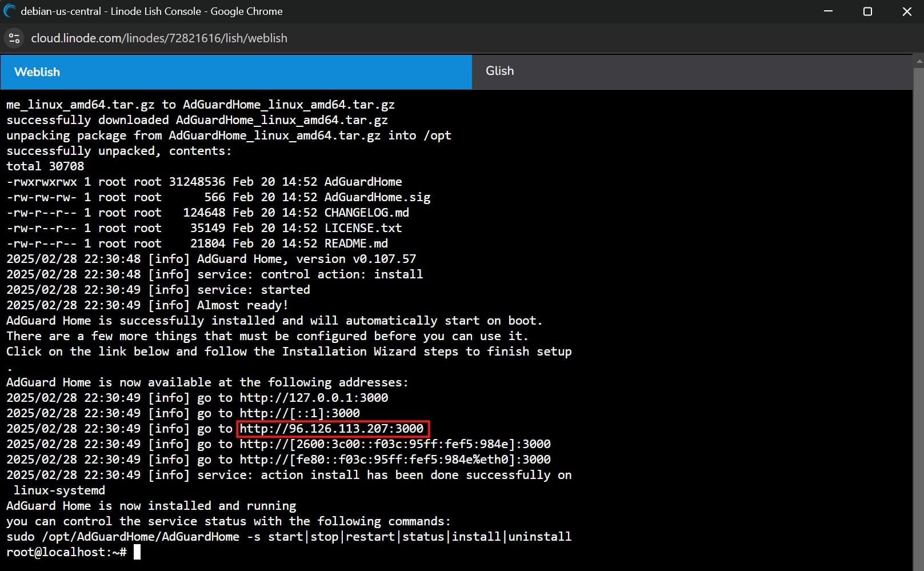This screenshot has height=571, width=924.
Task: Select the Weblish tab
Action: [37, 72]
